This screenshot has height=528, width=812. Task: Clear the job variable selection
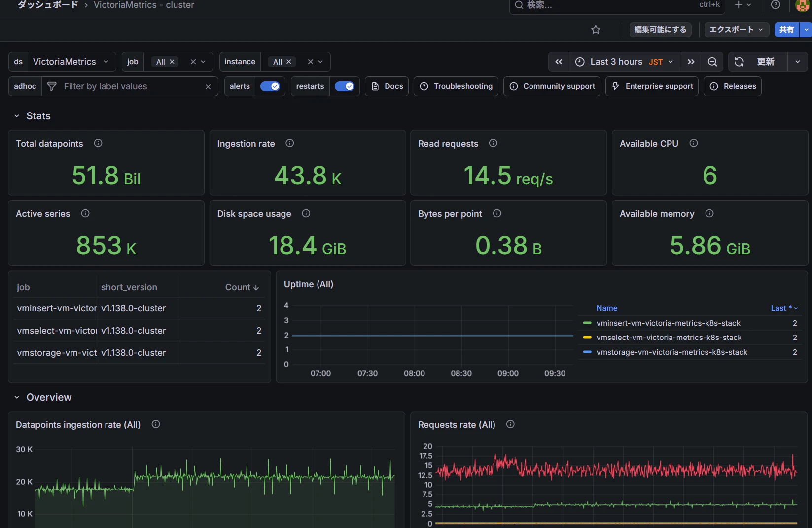(x=193, y=62)
